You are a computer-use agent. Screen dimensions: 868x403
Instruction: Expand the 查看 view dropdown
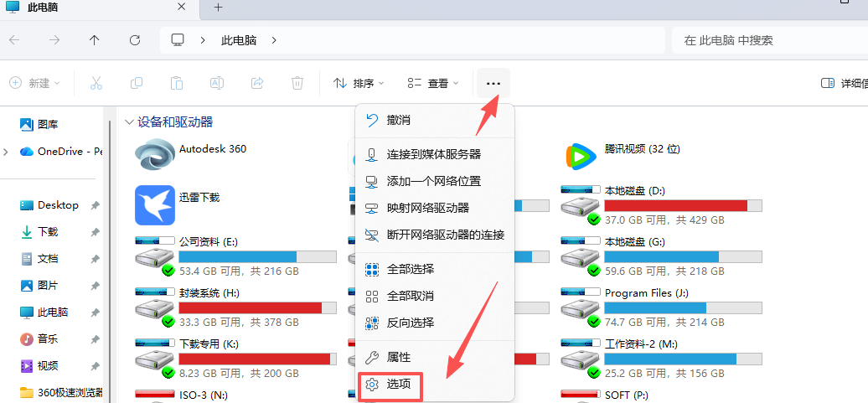tap(433, 83)
